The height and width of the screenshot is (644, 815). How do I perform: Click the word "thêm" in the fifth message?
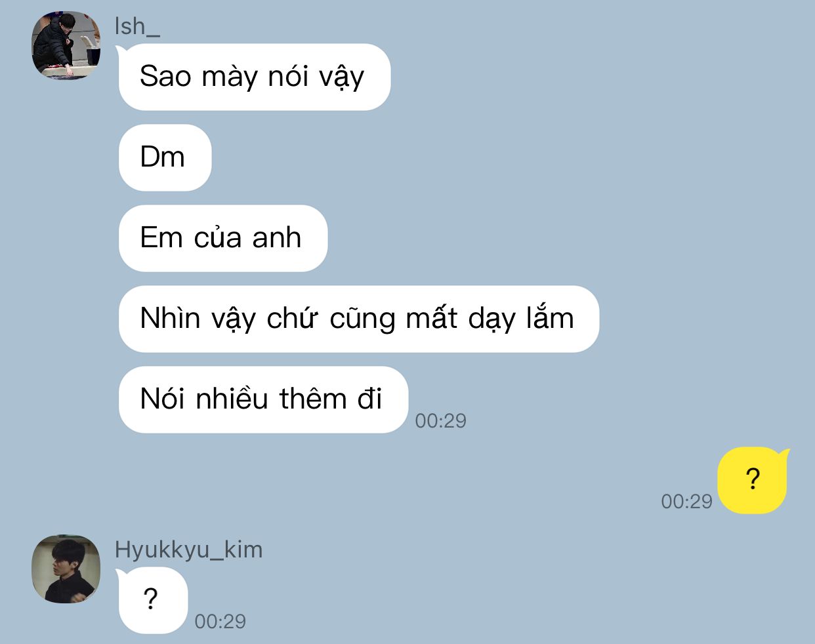pos(313,399)
